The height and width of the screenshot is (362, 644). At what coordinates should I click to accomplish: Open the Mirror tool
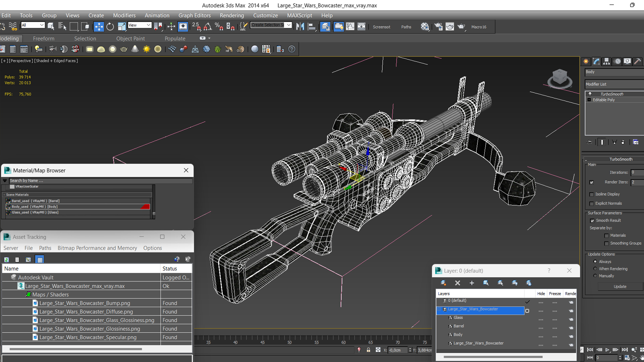tap(300, 27)
